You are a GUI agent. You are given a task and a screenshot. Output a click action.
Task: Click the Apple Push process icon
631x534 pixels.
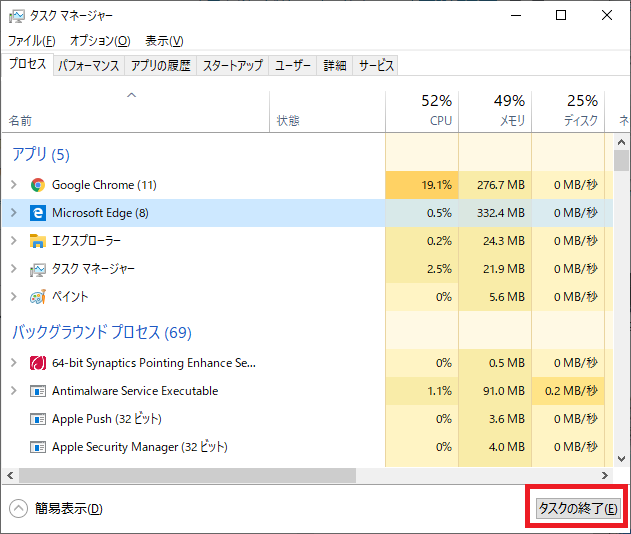[38, 419]
